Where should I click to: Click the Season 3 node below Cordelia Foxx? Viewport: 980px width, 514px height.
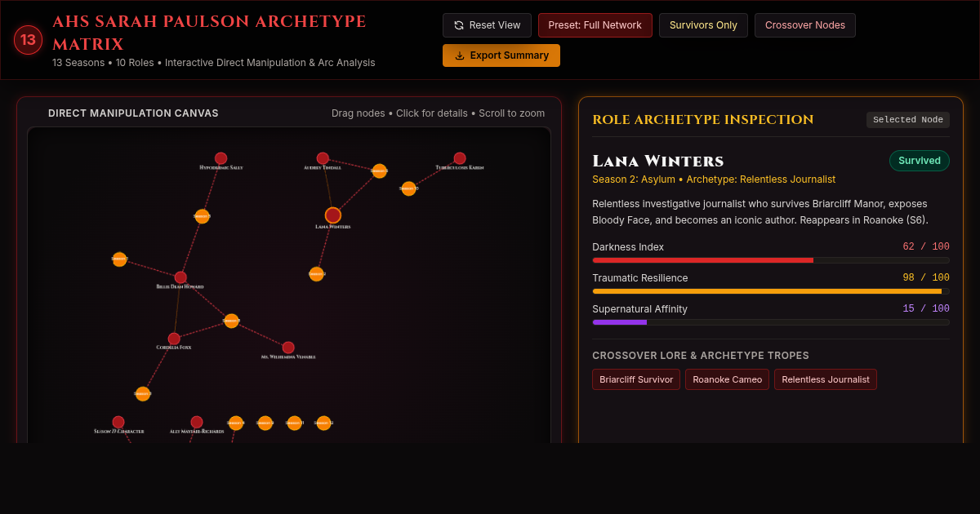coord(143,394)
